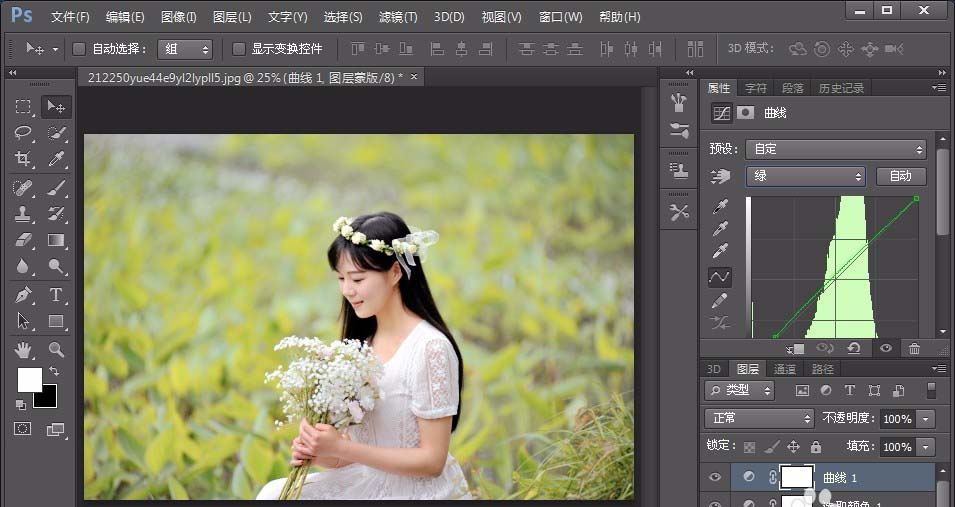This screenshot has width=955, height=507.
Task: Toggle Quick Mask mode
Action: pos(23,429)
